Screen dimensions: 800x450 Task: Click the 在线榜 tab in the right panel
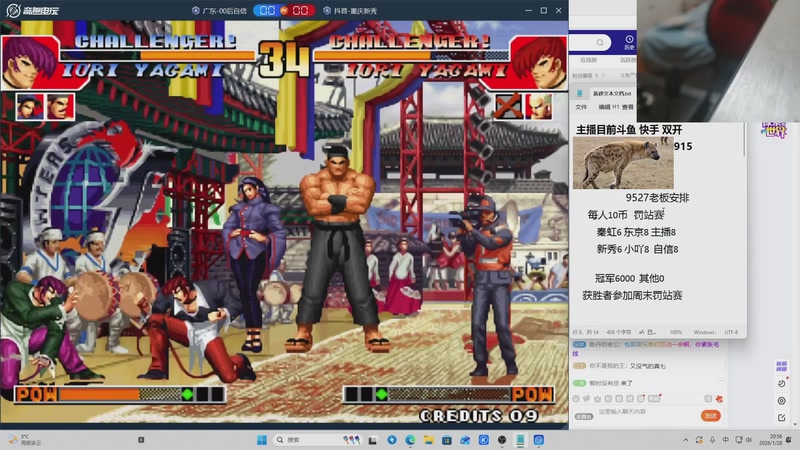pos(588,60)
